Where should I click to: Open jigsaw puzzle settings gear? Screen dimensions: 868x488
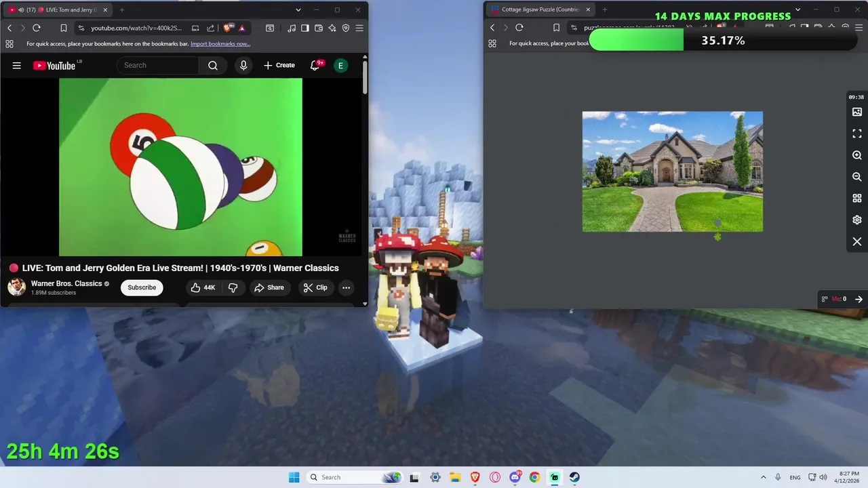(x=857, y=220)
